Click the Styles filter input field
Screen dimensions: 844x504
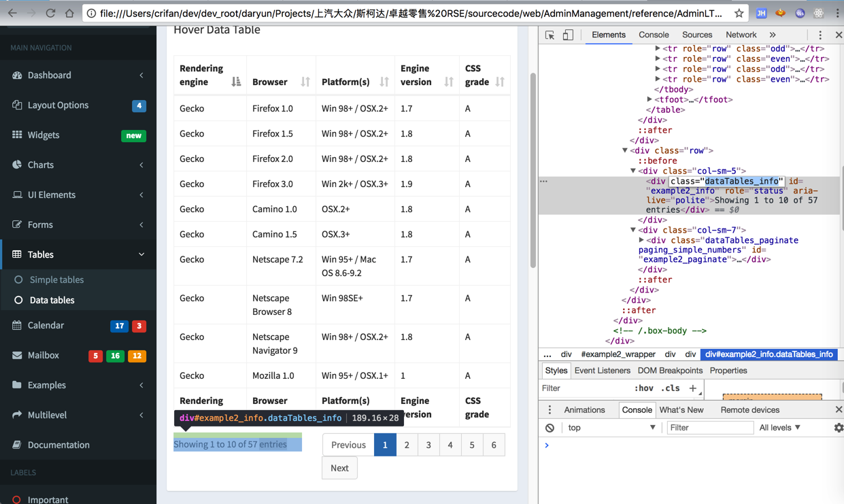583,388
